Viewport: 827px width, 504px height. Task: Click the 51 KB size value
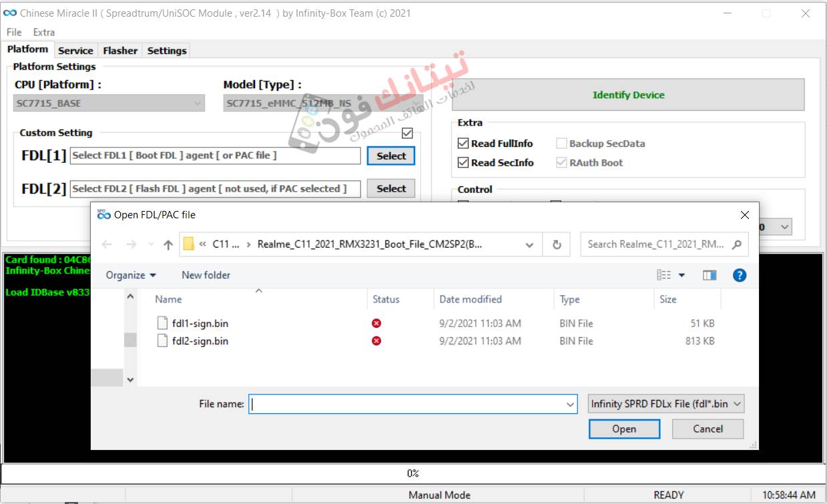[702, 323]
